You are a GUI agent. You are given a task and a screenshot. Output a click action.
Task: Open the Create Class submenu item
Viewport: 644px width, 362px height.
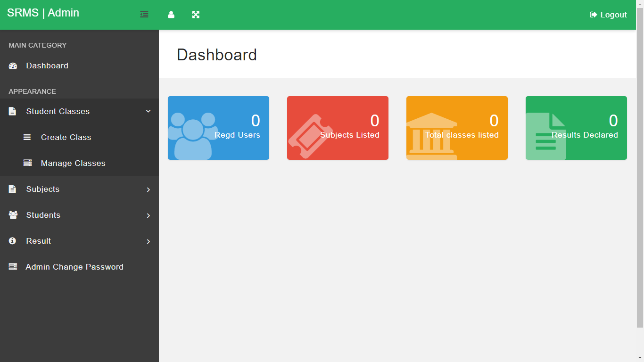[x=79, y=137]
